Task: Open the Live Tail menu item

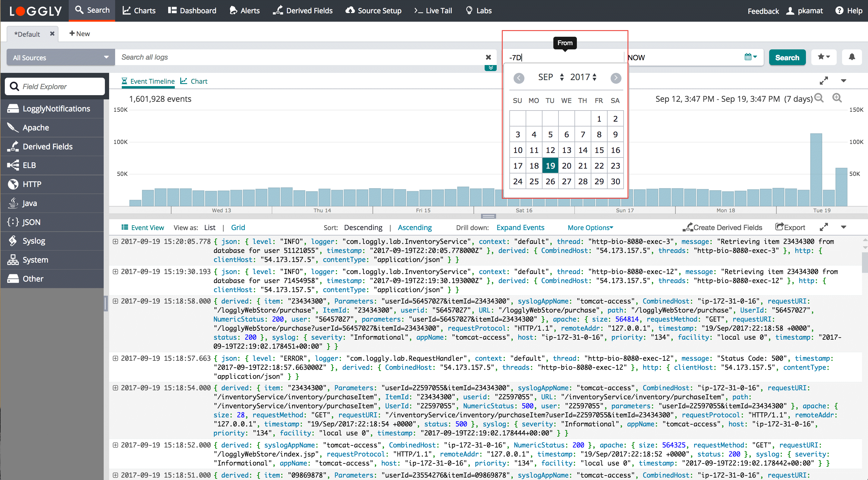Action: click(433, 11)
